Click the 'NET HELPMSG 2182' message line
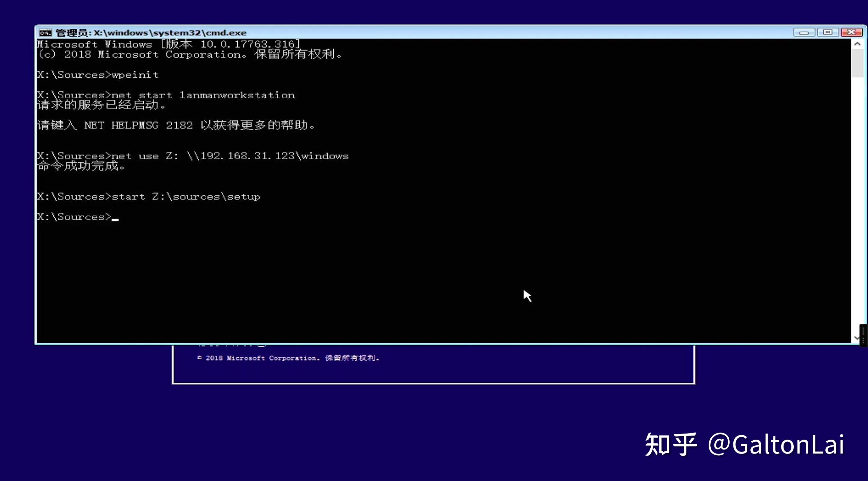Viewport: 868px width, 481px height. 176,125
